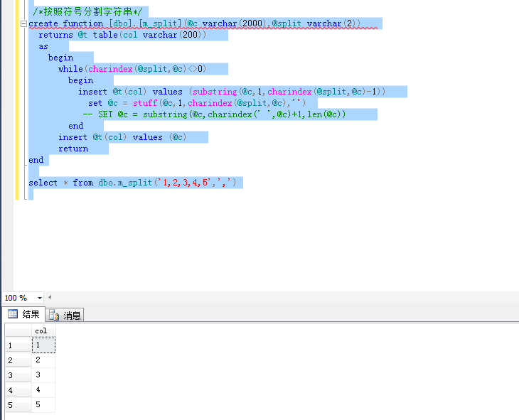
Task: Collapse the create function code block
Action: [23, 23]
